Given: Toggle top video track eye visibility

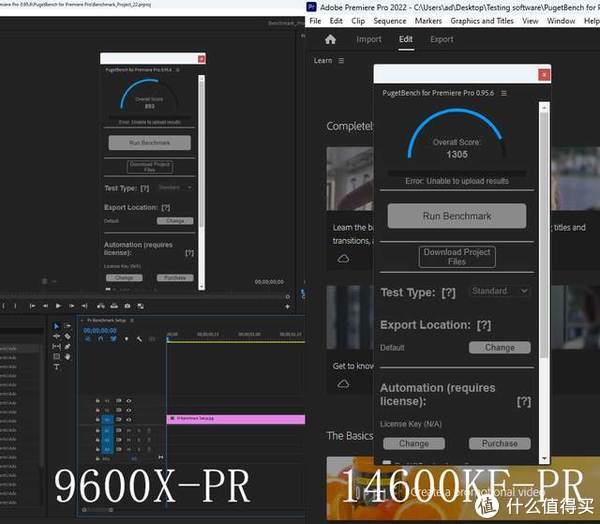Looking at the screenshot, I should pyautogui.click(x=129, y=401).
